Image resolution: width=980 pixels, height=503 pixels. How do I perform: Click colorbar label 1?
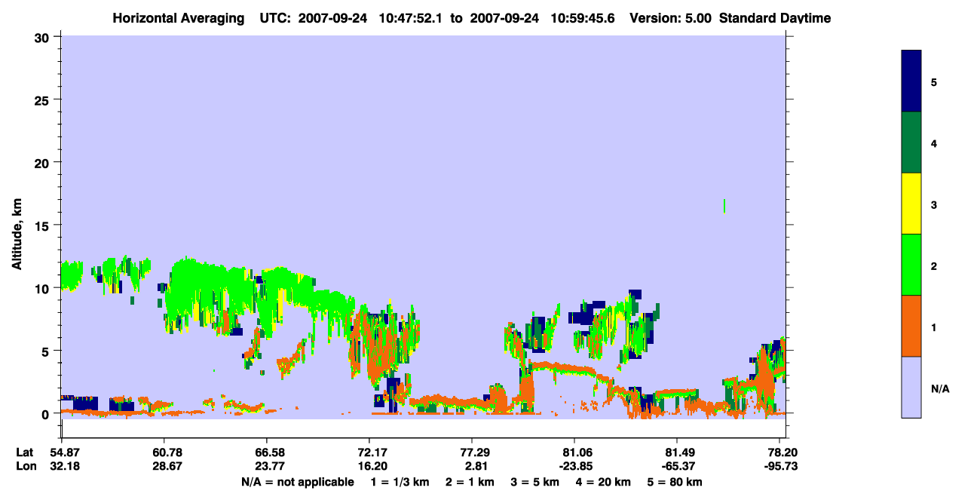click(934, 327)
